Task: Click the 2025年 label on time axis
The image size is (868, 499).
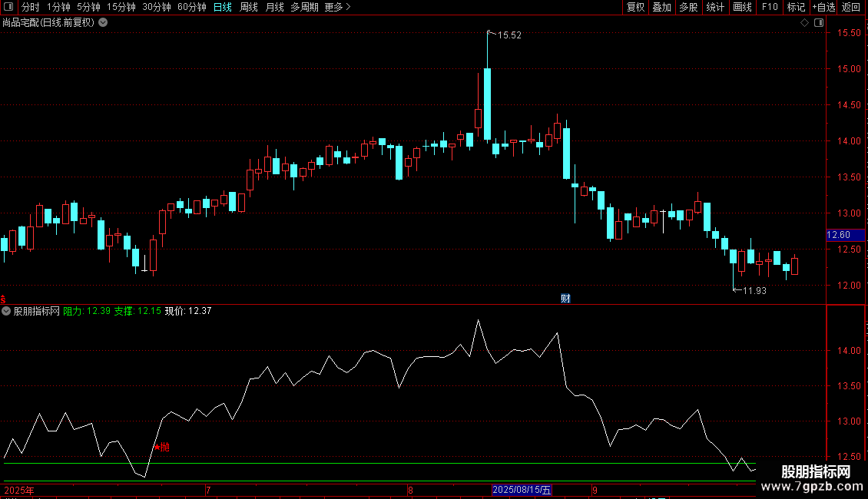Action: (x=19, y=490)
